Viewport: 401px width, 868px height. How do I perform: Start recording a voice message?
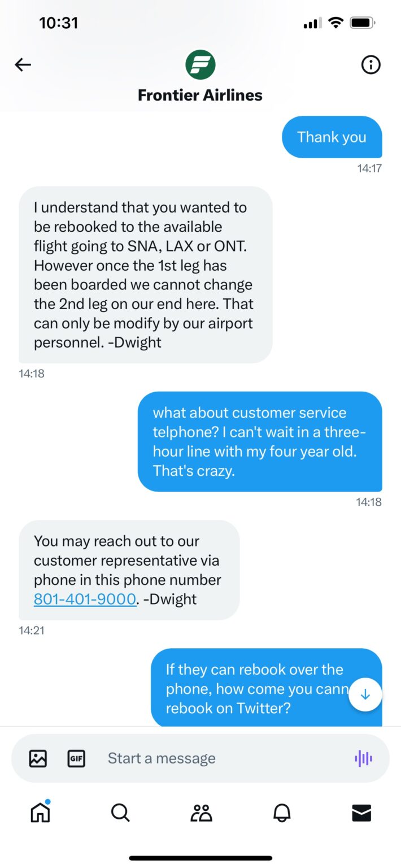pos(364,759)
